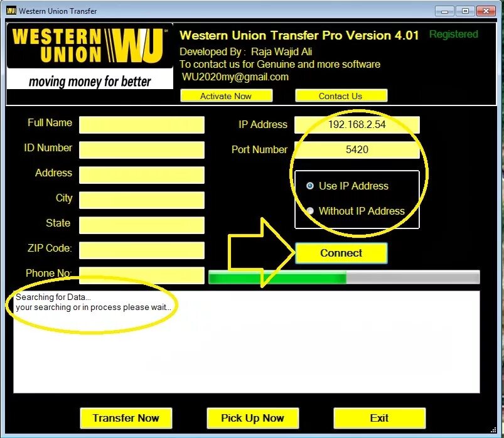
Task: Maximize the Western Union Transfer window
Action: (x=465, y=11)
